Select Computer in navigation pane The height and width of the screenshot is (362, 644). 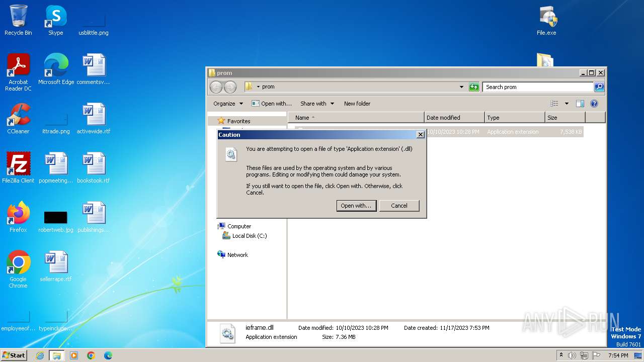pos(239,226)
